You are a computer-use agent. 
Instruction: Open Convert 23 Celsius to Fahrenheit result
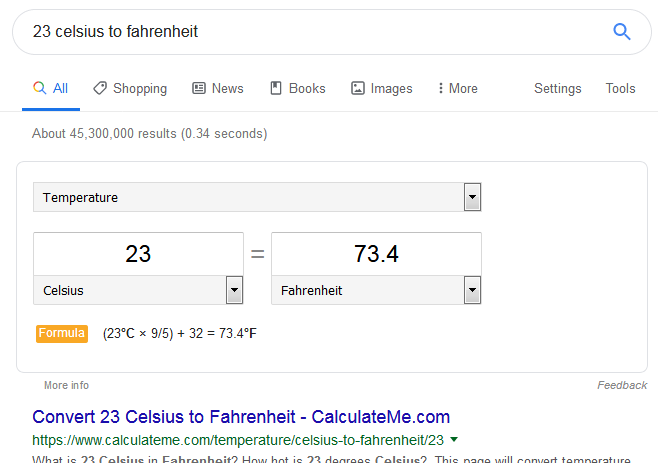coord(241,417)
